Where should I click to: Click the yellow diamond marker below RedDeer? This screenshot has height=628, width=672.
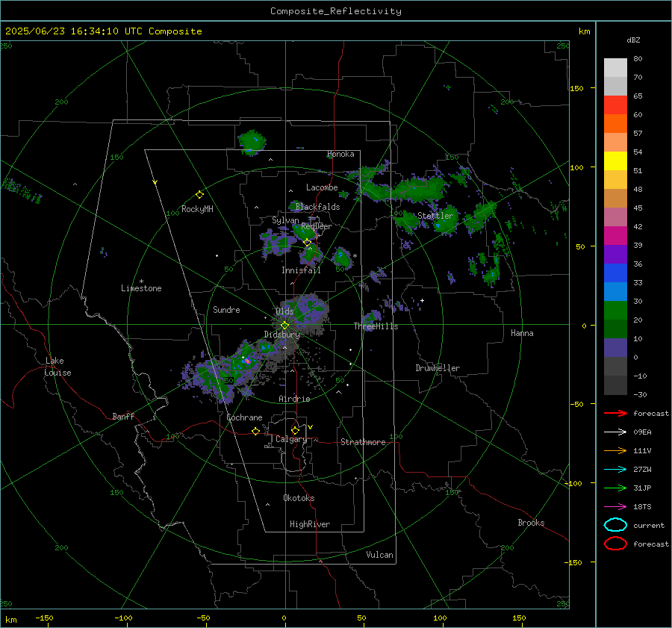pyautogui.click(x=307, y=243)
